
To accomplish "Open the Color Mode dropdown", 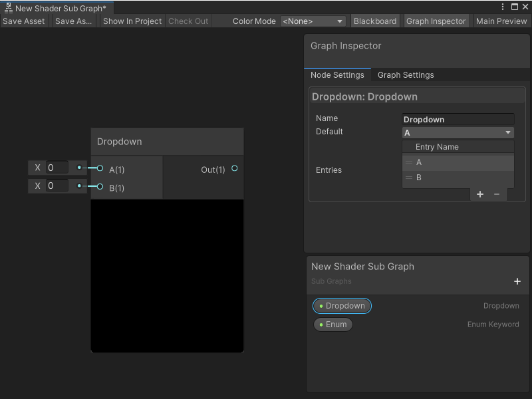I will point(313,21).
